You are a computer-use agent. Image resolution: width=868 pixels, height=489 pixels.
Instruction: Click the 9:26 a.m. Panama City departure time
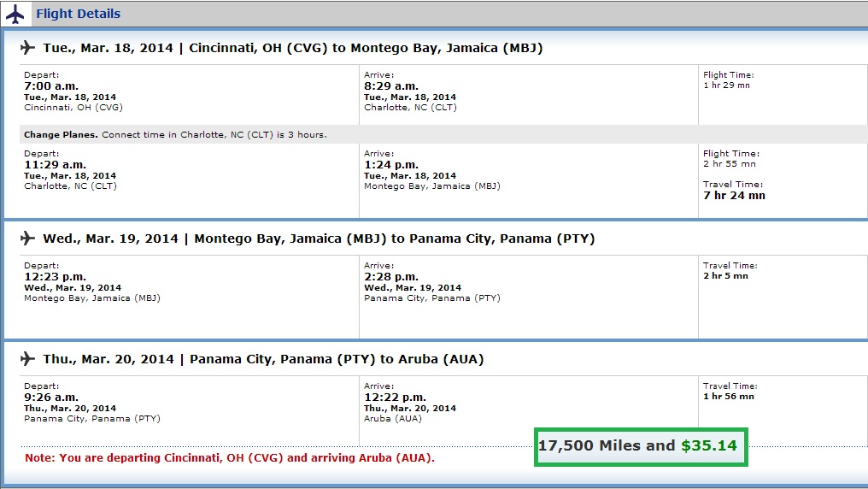coord(51,398)
